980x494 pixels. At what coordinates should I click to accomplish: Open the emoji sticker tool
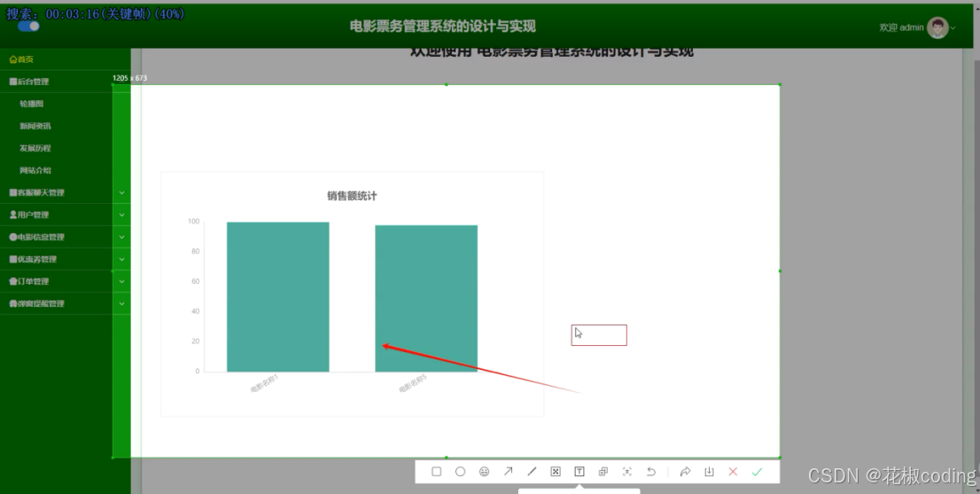[x=484, y=472]
